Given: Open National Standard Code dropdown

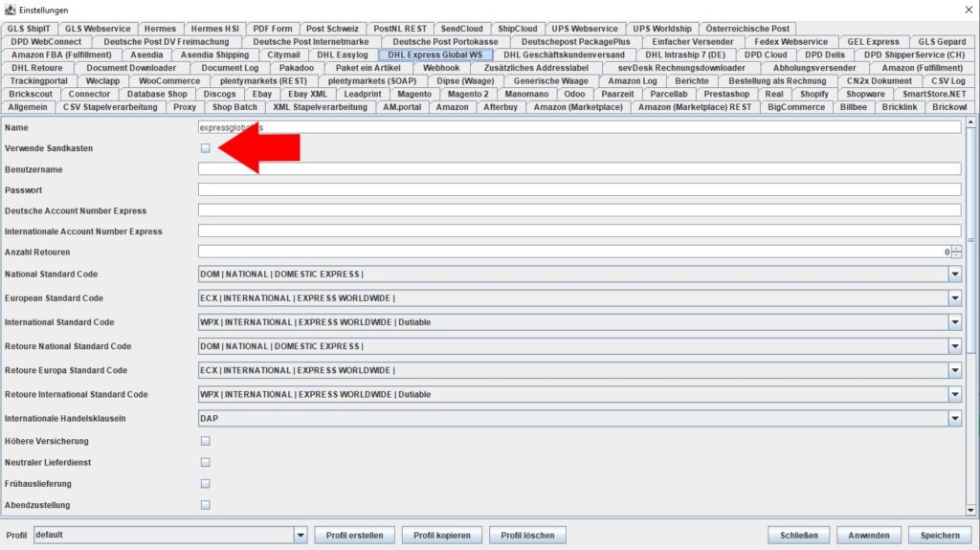Looking at the screenshot, I should coord(954,274).
